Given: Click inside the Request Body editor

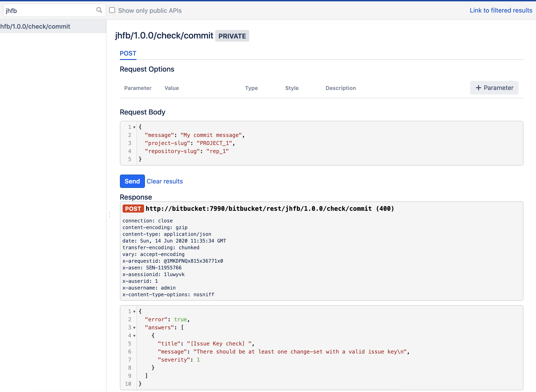Looking at the screenshot, I should coord(308,143).
